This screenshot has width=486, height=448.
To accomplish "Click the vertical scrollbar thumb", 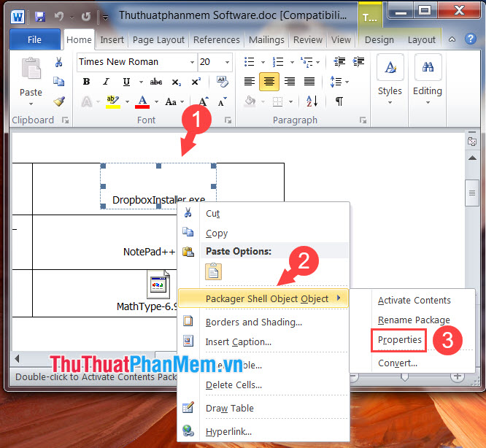I will pos(472,193).
